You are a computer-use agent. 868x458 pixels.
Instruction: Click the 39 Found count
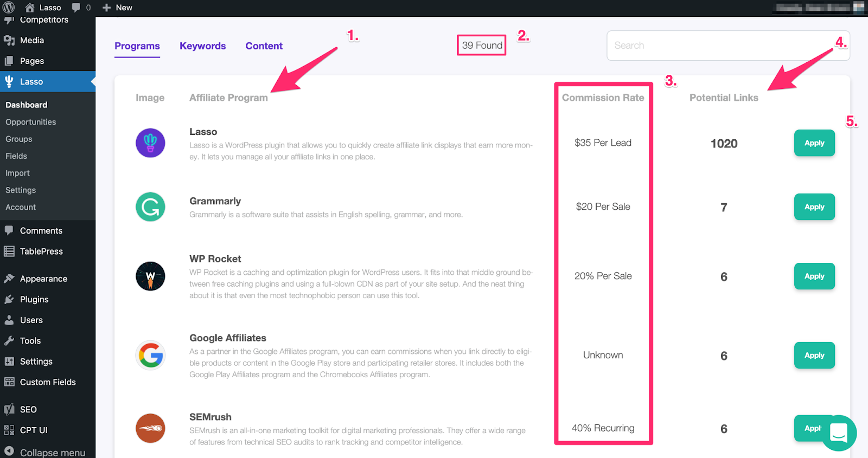(482, 46)
